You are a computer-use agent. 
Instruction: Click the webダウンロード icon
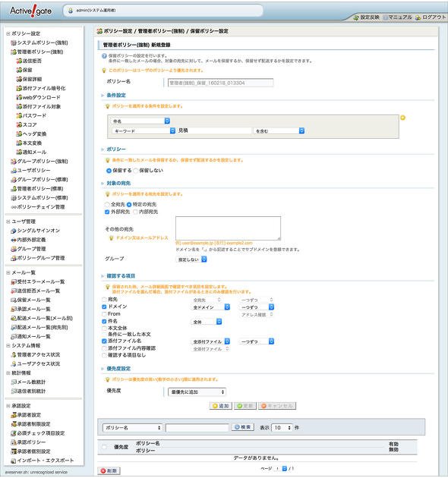(x=19, y=98)
